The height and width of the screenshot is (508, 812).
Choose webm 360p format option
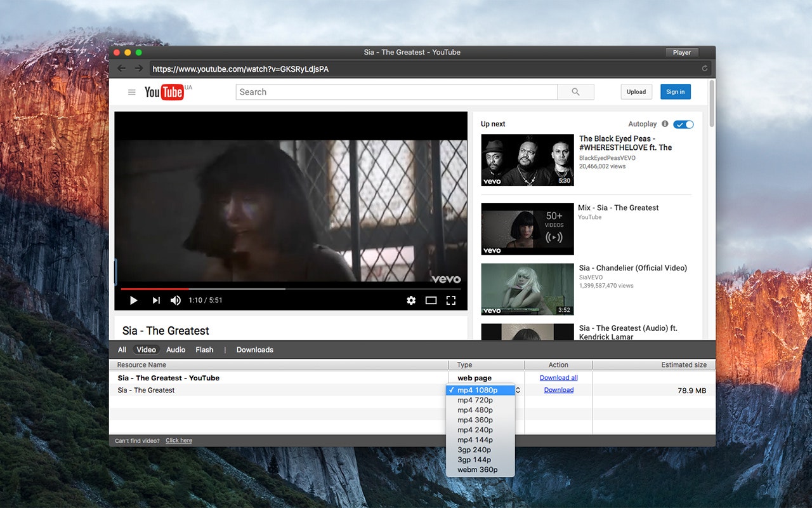click(x=477, y=470)
